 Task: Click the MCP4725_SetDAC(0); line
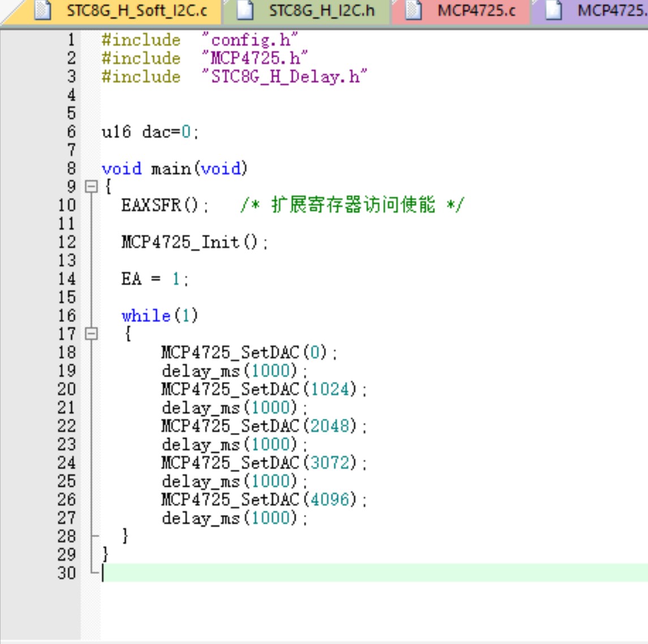[249, 353]
